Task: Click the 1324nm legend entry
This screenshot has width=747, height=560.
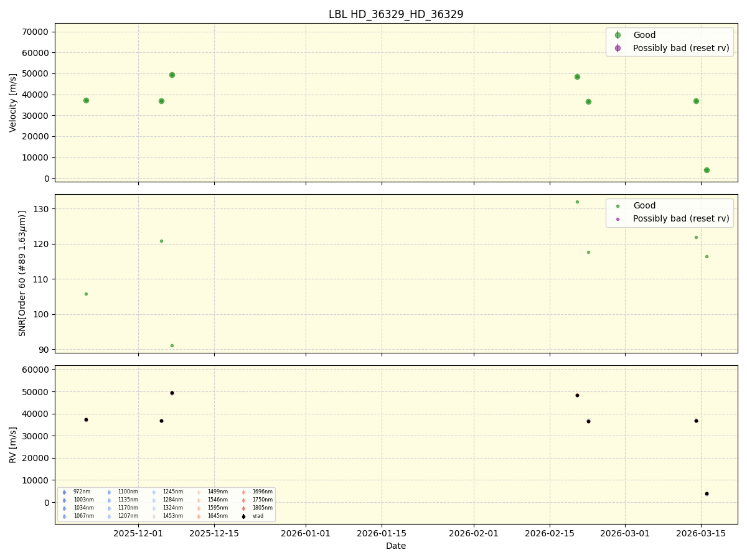Action: 173,508
